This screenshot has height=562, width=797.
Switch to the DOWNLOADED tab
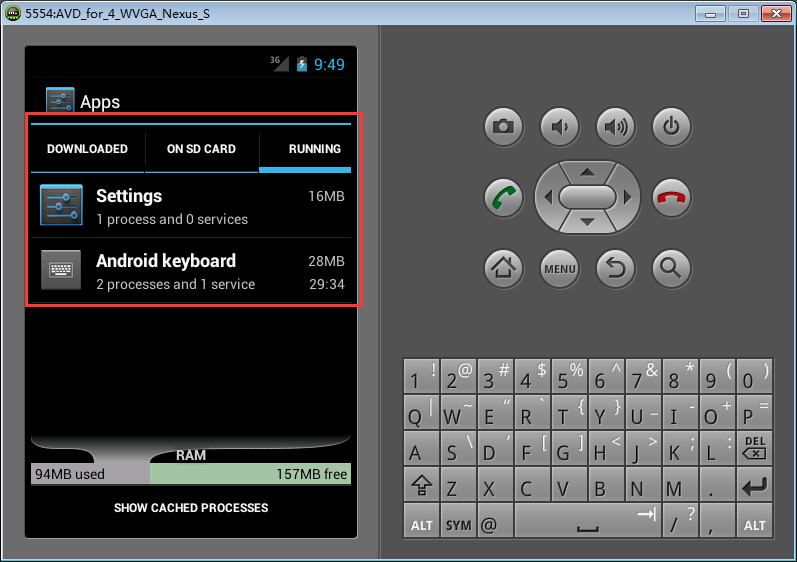point(87,149)
